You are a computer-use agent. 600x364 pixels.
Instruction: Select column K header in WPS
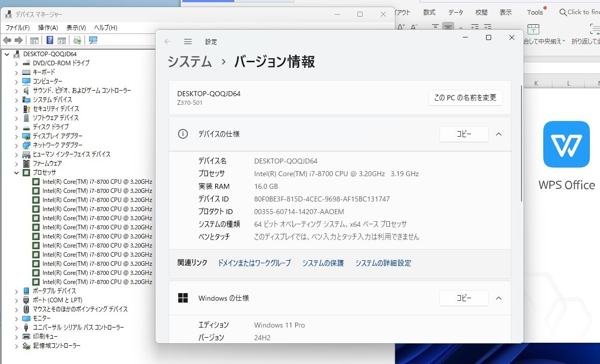[x=536, y=83]
